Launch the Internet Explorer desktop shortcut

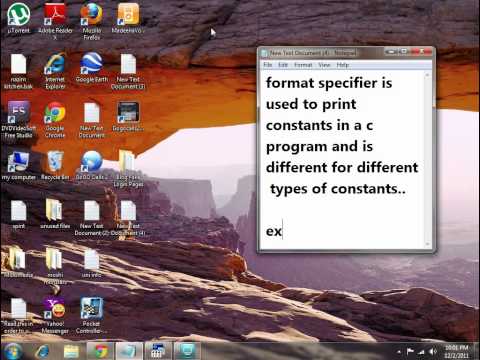click(55, 71)
